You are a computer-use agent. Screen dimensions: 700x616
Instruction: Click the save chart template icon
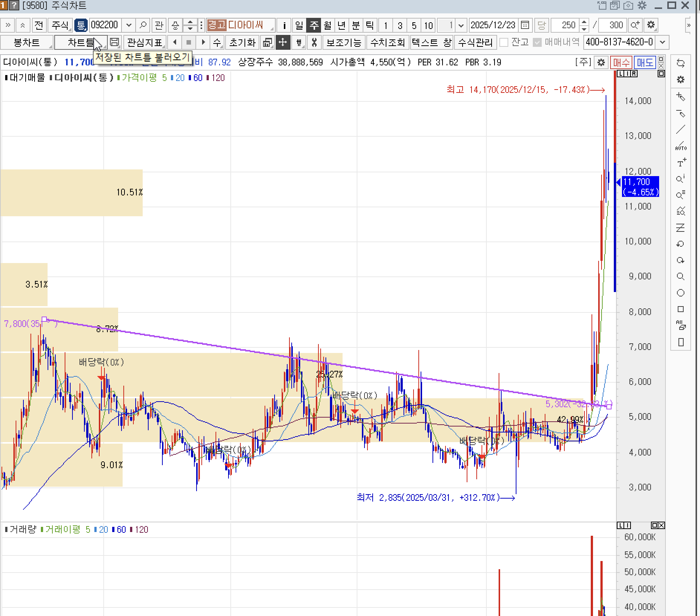tap(115, 42)
